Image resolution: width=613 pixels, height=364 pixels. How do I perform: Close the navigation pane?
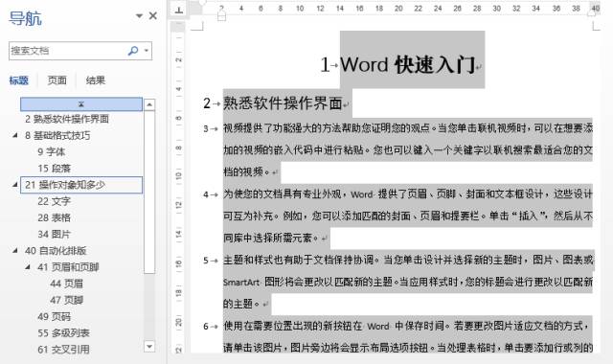(x=153, y=16)
